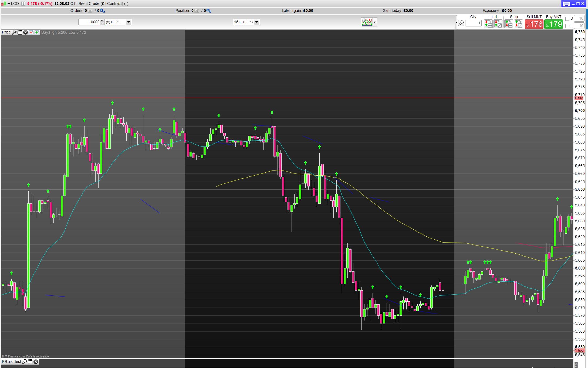Click the Qty input field
The width and height of the screenshot is (588, 368).
473,23
